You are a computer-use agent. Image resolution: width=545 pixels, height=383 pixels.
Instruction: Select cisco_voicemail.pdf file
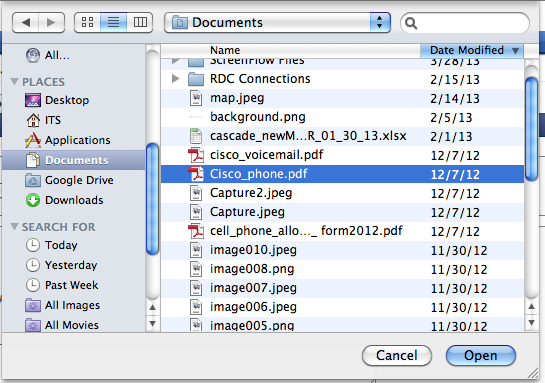(342, 155)
